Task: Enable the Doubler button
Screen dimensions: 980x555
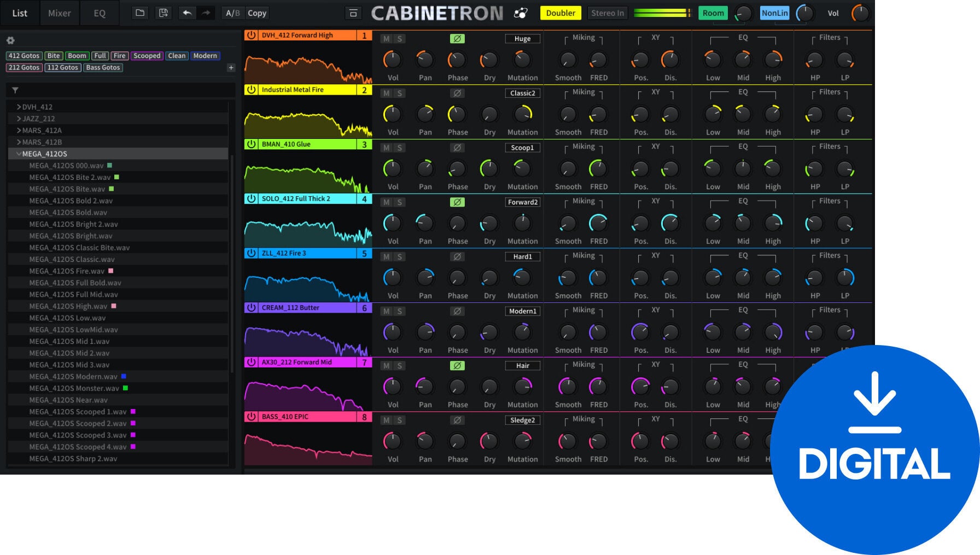Action: [x=561, y=13]
